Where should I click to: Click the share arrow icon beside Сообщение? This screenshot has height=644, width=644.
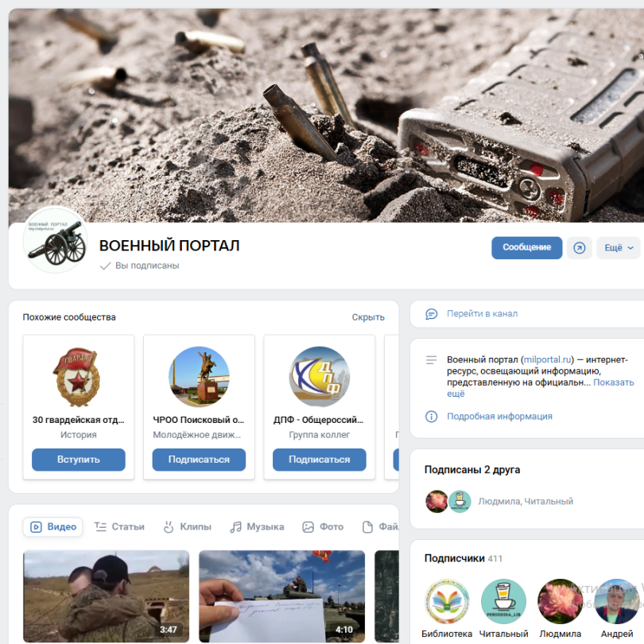pyautogui.click(x=579, y=247)
